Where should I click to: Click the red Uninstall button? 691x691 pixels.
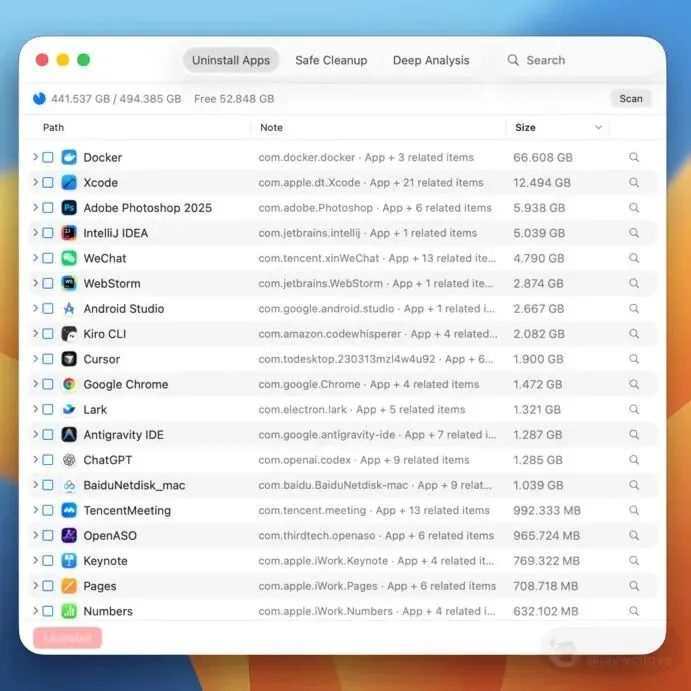pos(67,638)
